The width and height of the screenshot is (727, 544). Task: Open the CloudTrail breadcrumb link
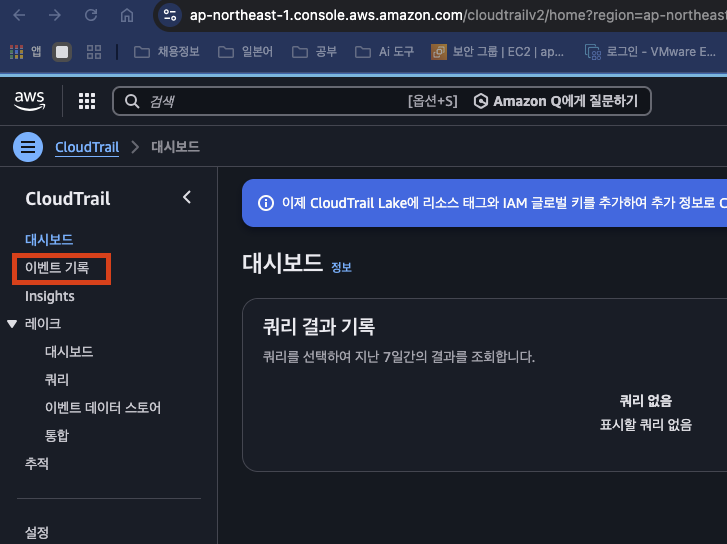click(x=87, y=147)
